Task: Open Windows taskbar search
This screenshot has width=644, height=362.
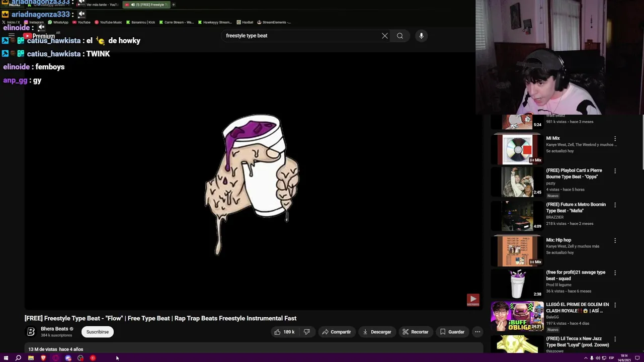Action: pos(18,358)
